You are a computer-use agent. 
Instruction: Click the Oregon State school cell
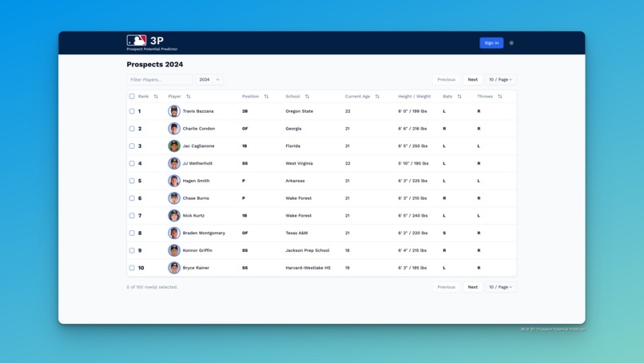300,111
